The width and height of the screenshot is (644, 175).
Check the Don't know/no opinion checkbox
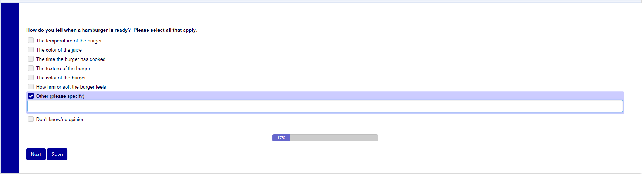[x=31, y=119]
